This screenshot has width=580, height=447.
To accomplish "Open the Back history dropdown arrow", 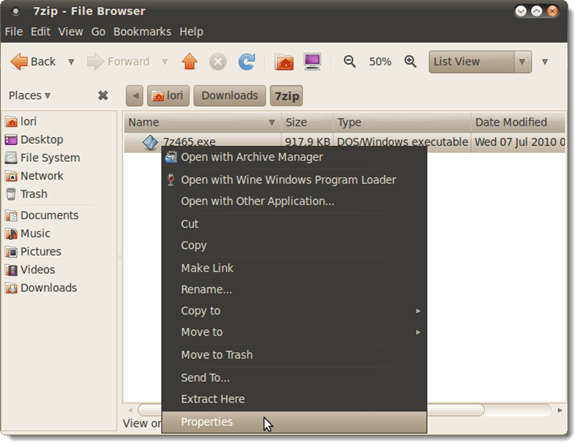I will [x=71, y=61].
